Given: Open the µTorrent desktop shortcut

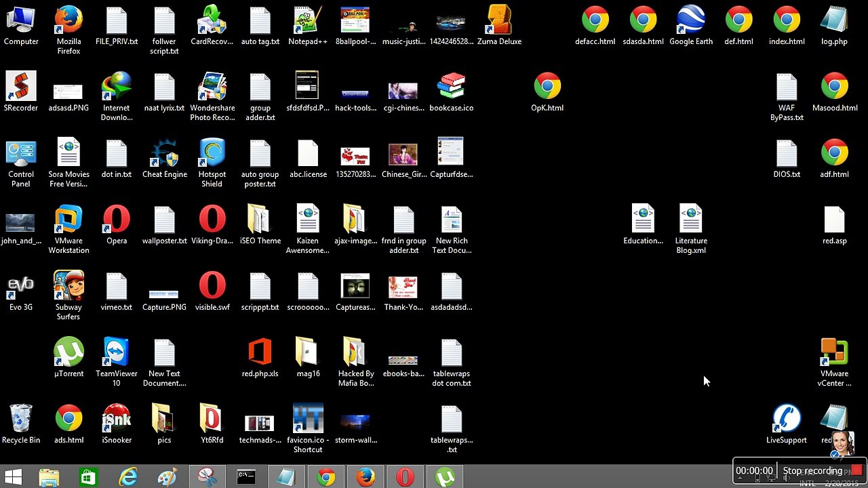Looking at the screenshot, I should click(68, 354).
